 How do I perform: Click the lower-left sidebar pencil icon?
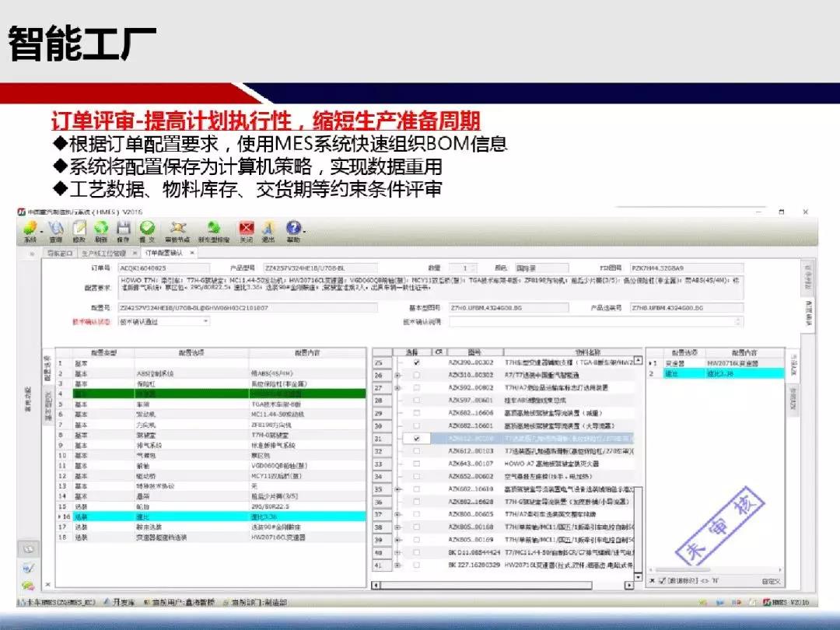tap(29, 568)
